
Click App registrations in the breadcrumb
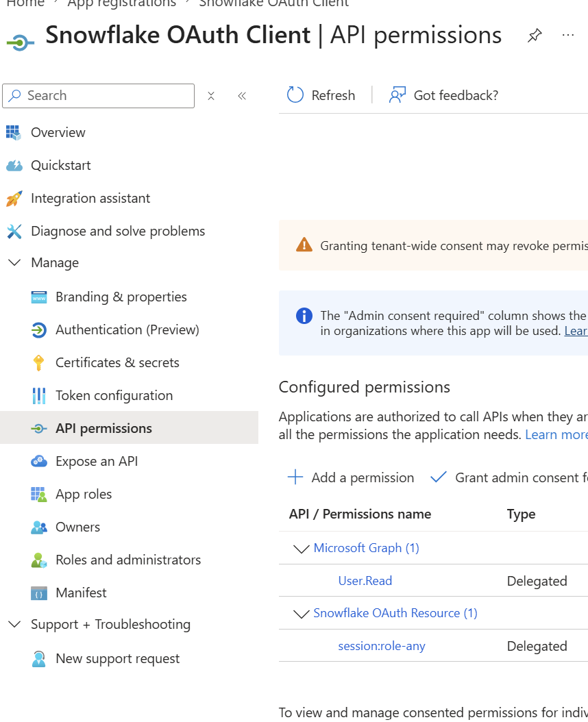[x=122, y=3]
